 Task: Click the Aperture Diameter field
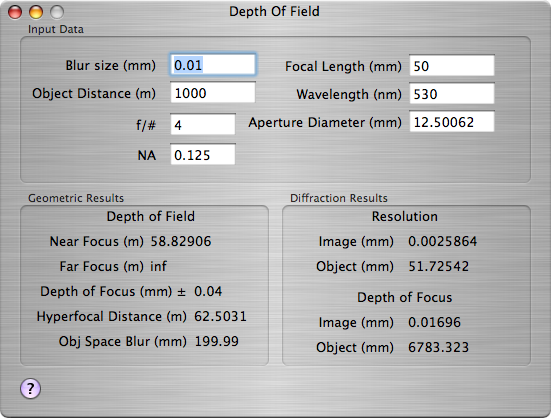(x=452, y=122)
